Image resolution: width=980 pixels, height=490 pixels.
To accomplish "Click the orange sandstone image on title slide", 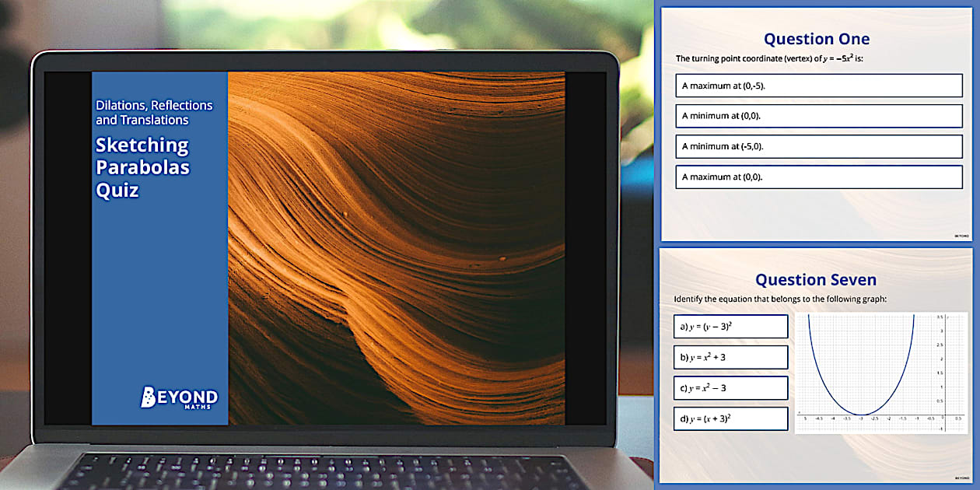I will point(397,249).
